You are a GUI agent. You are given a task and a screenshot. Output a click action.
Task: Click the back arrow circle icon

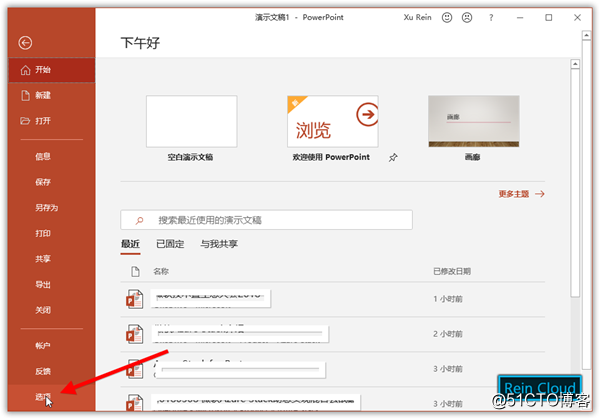coord(25,43)
